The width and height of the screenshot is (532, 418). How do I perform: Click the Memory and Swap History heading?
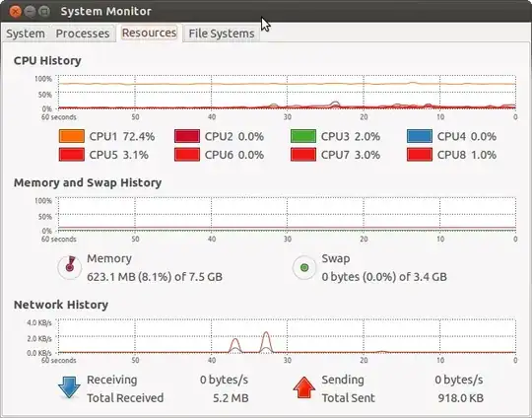(x=88, y=182)
